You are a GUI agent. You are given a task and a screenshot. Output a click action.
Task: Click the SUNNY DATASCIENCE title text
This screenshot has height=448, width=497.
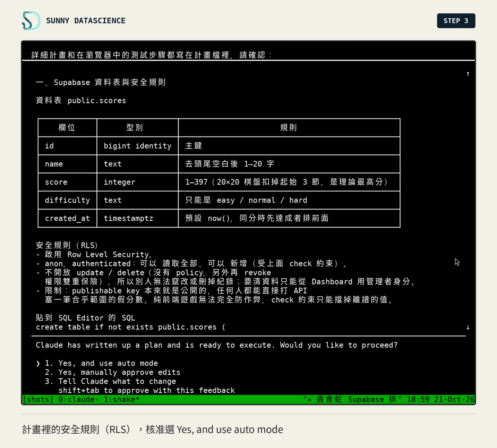click(x=86, y=21)
